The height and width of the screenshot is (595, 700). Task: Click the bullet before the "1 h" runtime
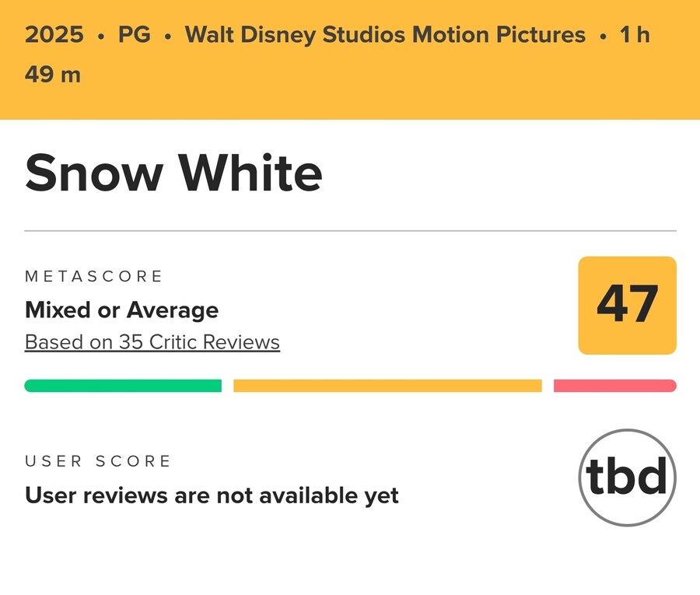click(x=603, y=37)
